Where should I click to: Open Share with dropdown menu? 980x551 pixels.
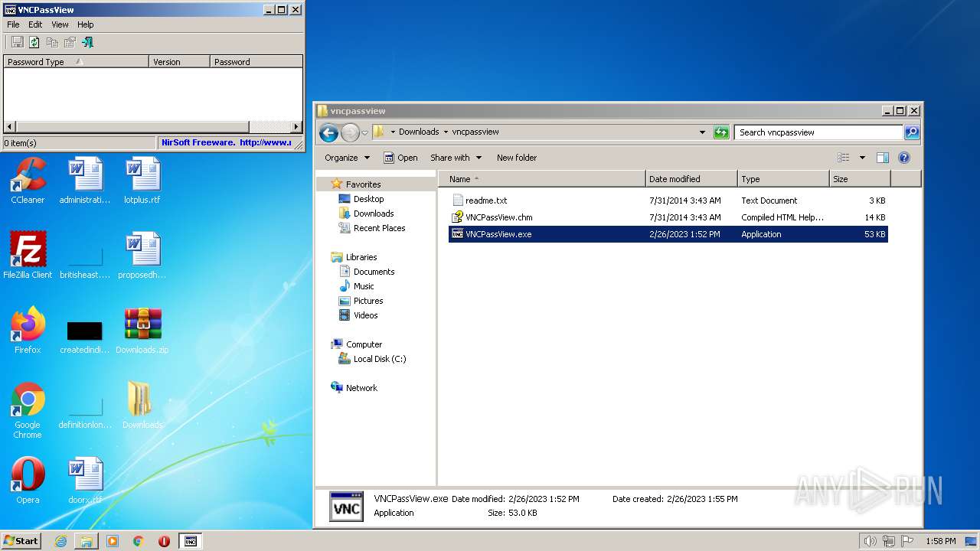pos(456,158)
